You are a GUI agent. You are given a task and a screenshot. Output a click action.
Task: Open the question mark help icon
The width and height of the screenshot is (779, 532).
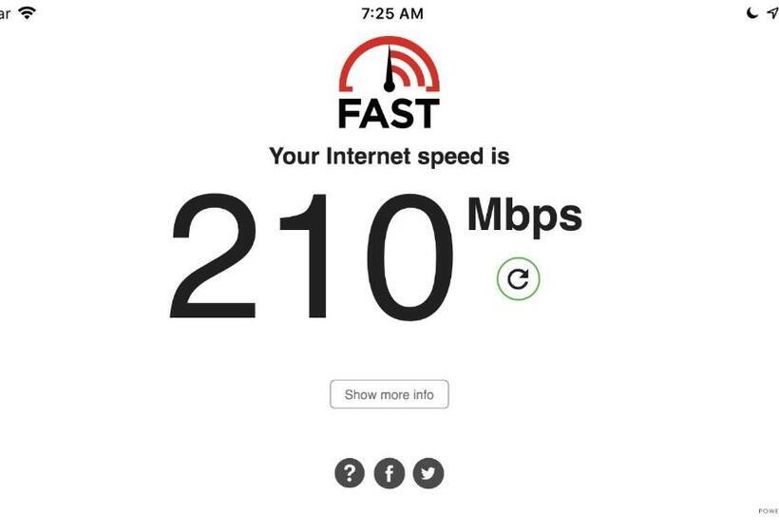(x=350, y=473)
